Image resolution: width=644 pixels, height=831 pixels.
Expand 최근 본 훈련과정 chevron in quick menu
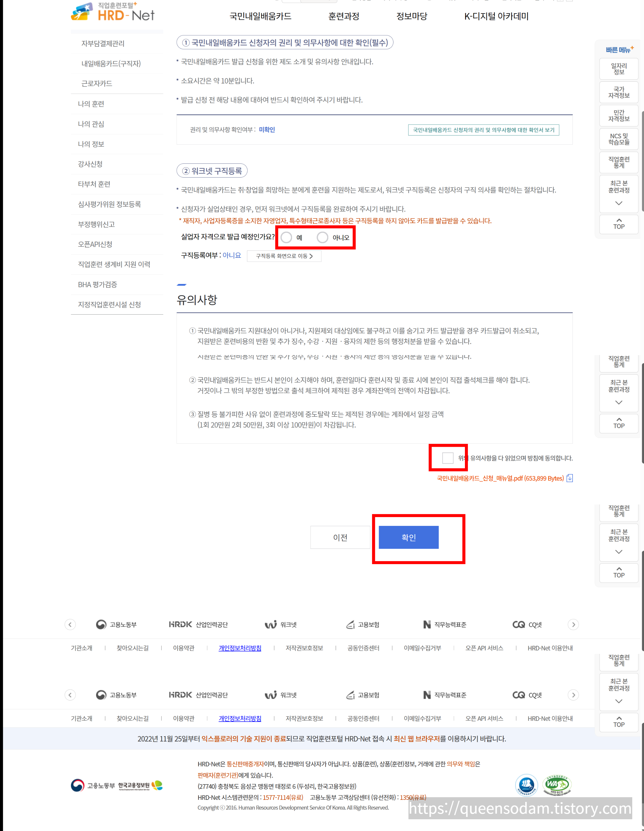click(618, 203)
